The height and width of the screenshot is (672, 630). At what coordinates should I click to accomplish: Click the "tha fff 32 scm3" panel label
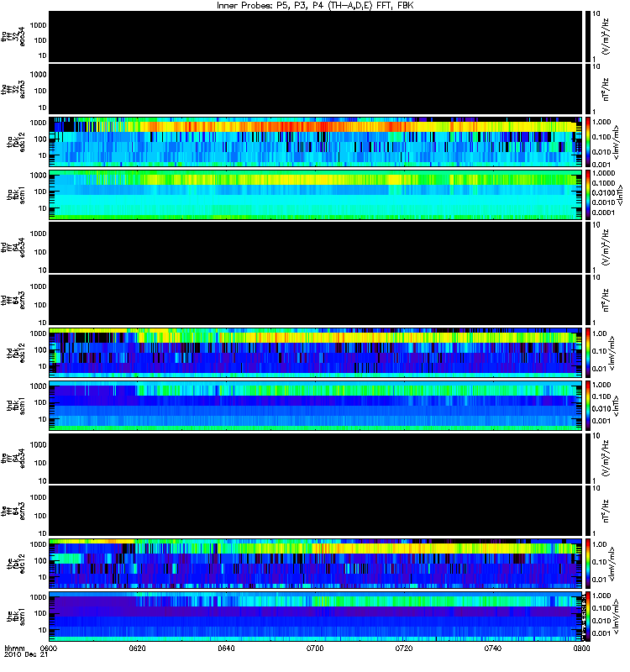[13, 90]
